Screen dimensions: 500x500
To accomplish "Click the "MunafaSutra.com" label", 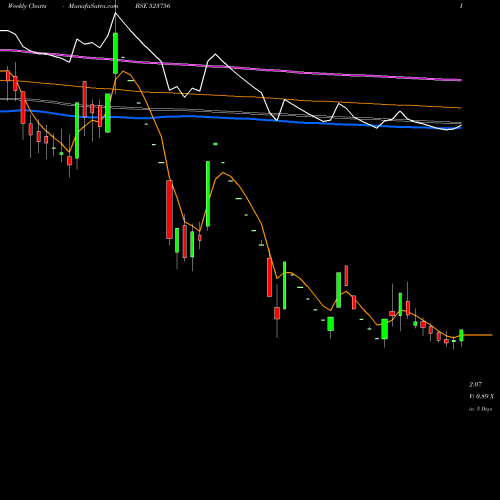I will tap(93, 6).
